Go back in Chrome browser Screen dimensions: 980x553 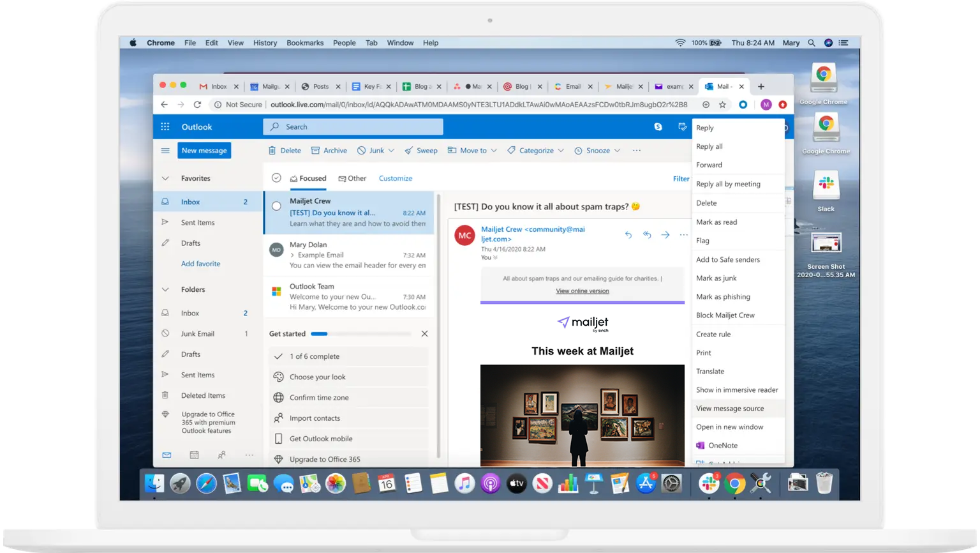click(165, 105)
